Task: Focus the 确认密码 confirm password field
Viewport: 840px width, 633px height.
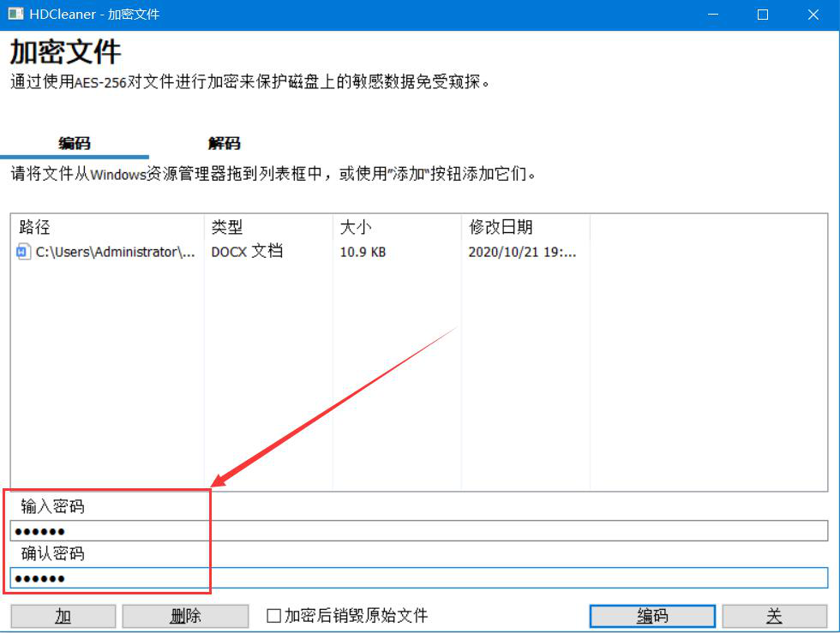Action: (419, 578)
